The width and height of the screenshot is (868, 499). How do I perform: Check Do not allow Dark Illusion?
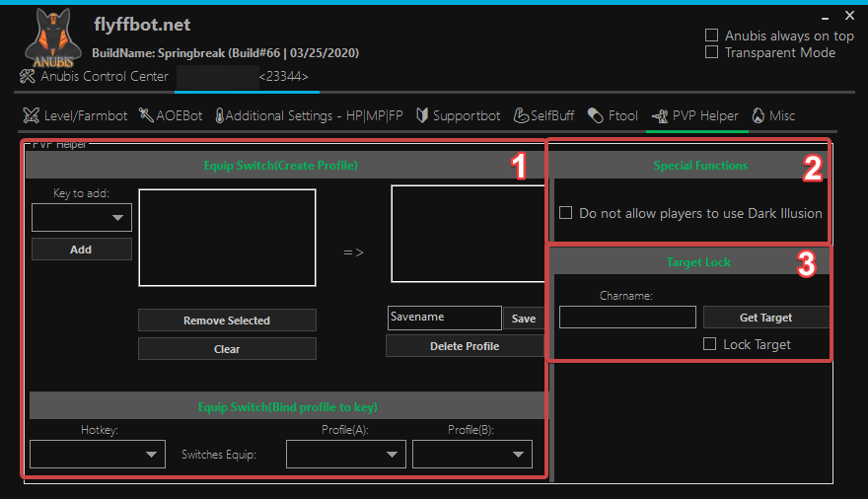click(x=566, y=212)
